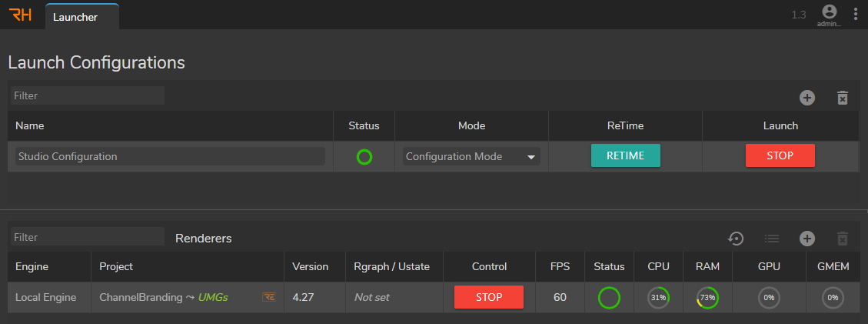Switch to the Launcher tab

(x=75, y=16)
